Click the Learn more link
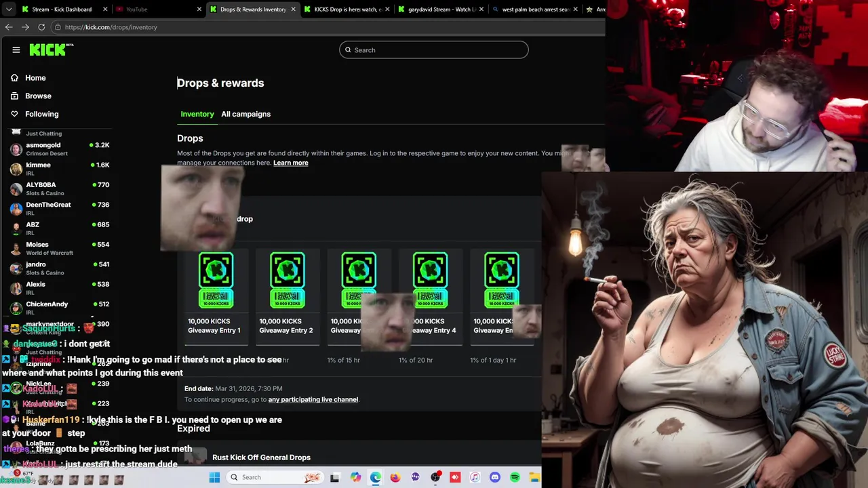The width and height of the screenshot is (868, 488). [x=290, y=163]
